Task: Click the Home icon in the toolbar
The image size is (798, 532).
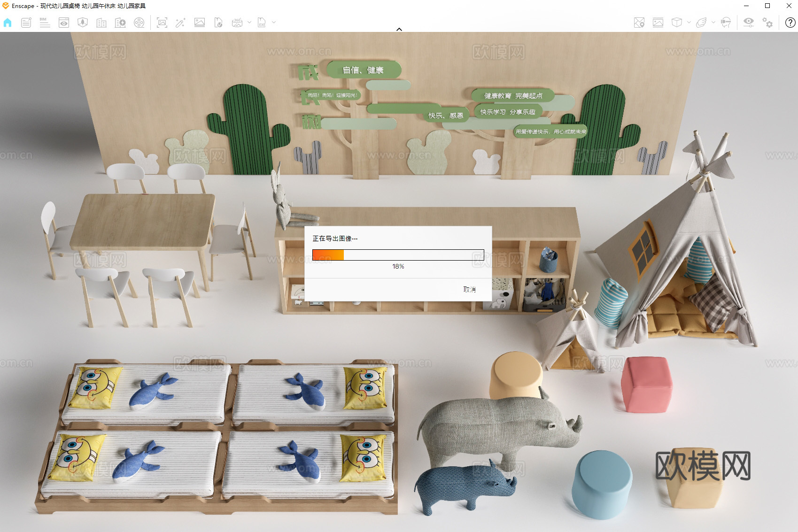Action: (8, 23)
